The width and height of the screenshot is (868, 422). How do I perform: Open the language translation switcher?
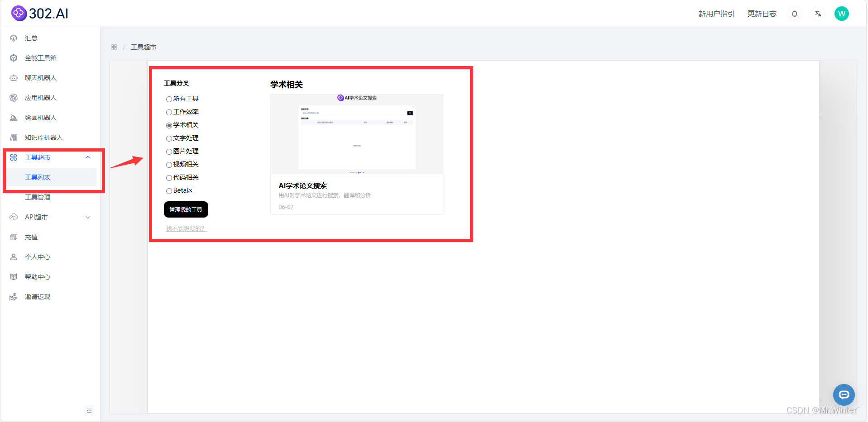pyautogui.click(x=818, y=14)
